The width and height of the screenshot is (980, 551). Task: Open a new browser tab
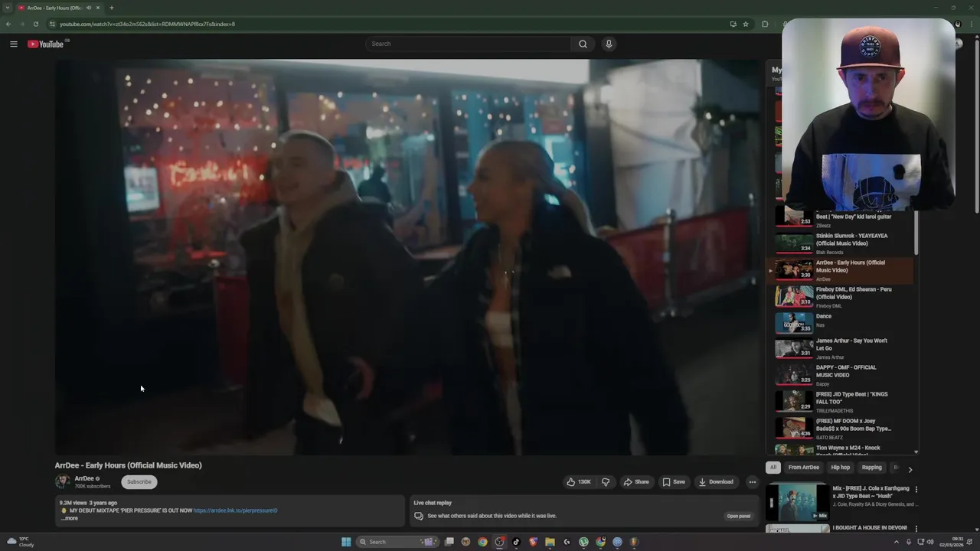tap(112, 8)
